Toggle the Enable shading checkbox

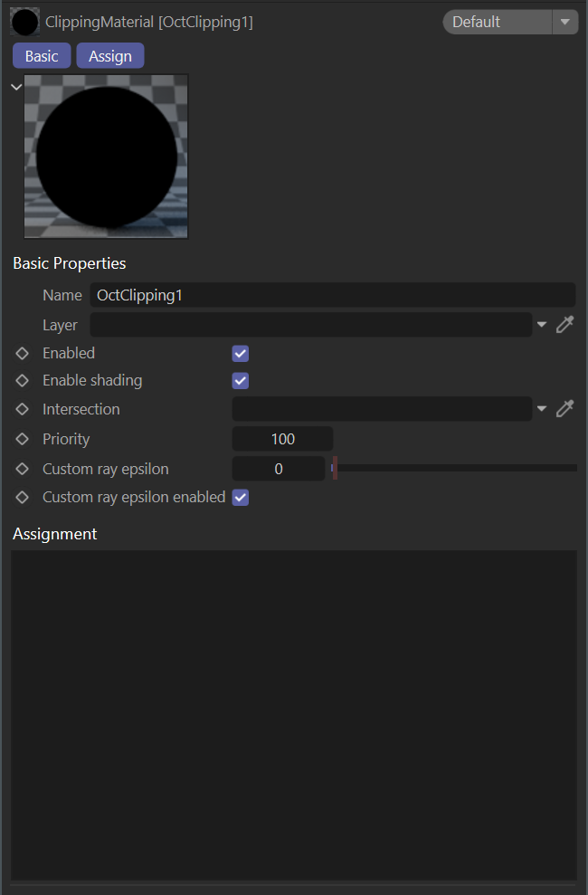click(x=241, y=381)
